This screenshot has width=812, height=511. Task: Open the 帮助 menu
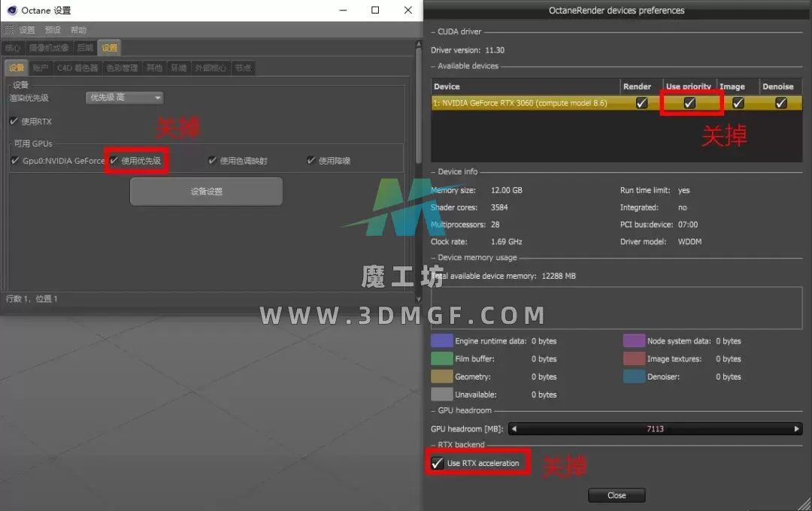[x=78, y=30]
